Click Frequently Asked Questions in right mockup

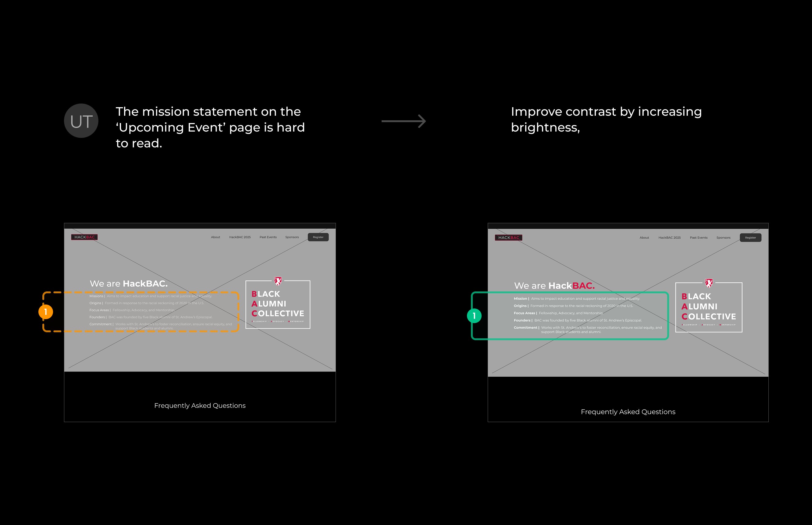[x=628, y=412]
